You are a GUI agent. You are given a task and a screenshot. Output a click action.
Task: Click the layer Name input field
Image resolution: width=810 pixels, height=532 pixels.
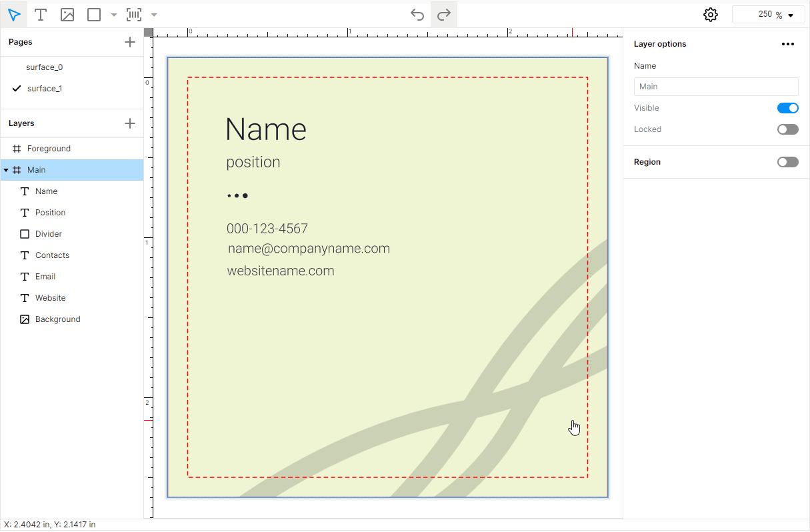pyautogui.click(x=716, y=87)
